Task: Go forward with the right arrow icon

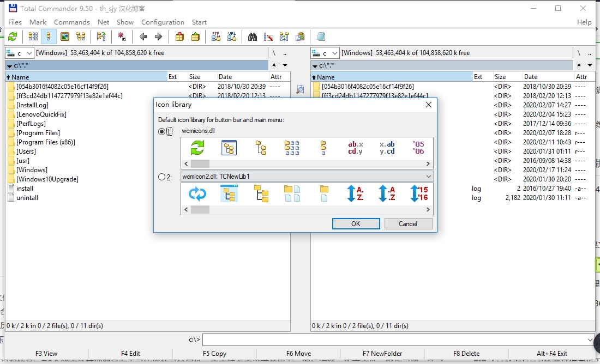Action: click(x=158, y=37)
